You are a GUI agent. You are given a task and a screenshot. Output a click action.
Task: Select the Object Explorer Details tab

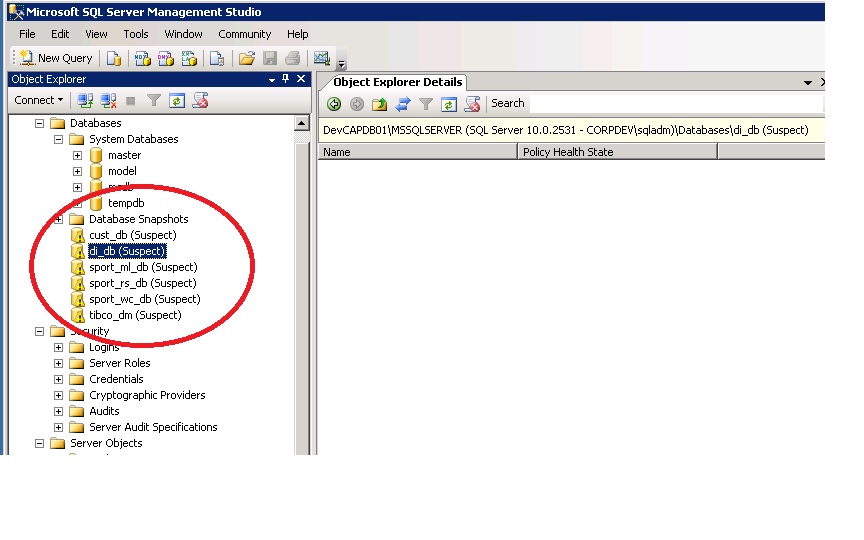(x=397, y=82)
